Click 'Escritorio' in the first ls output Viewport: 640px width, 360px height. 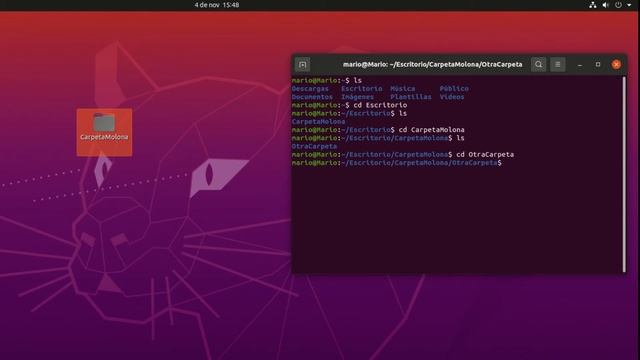[x=362, y=89]
